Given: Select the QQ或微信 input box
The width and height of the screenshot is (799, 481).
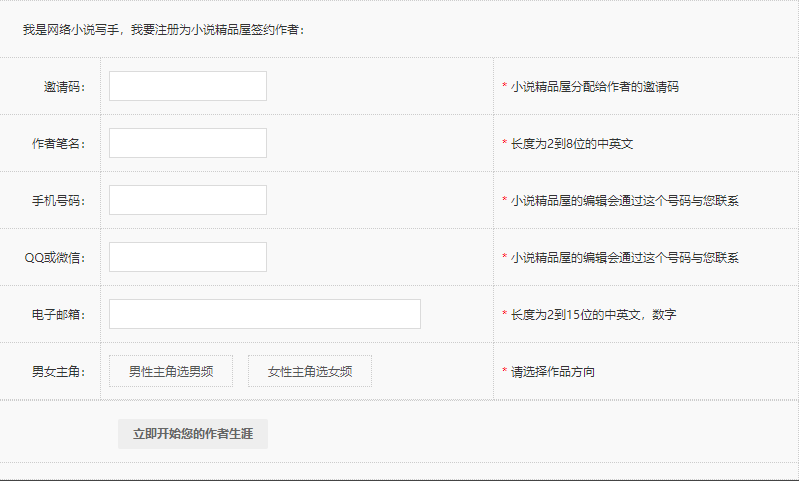Looking at the screenshot, I should [x=188, y=257].
